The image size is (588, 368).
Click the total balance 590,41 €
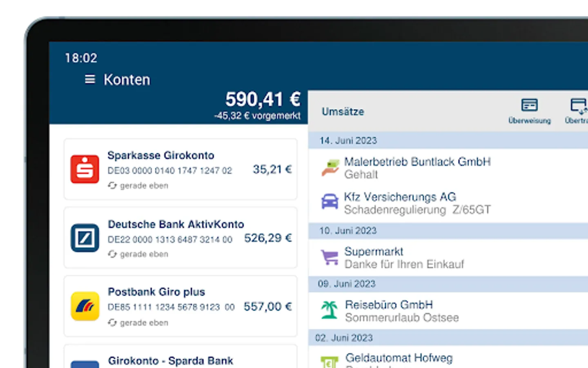(x=263, y=99)
